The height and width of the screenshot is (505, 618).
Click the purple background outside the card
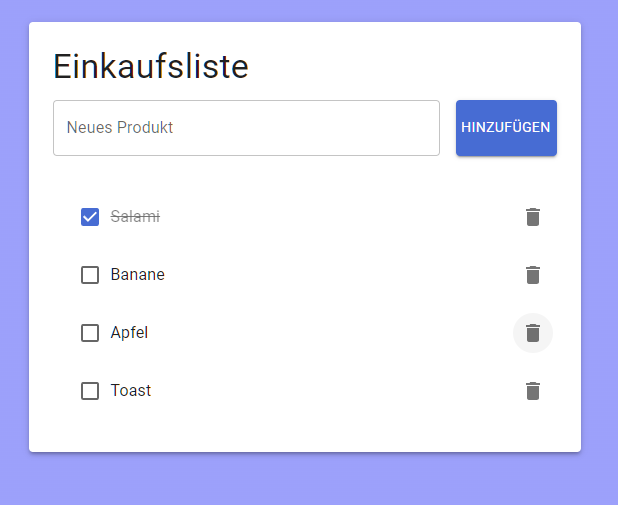click(300, 480)
